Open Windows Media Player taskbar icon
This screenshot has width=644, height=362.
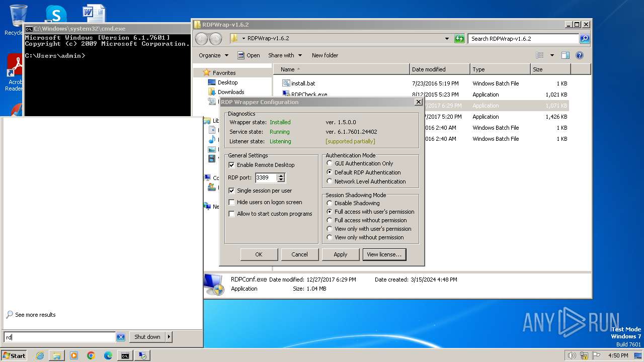click(x=74, y=355)
